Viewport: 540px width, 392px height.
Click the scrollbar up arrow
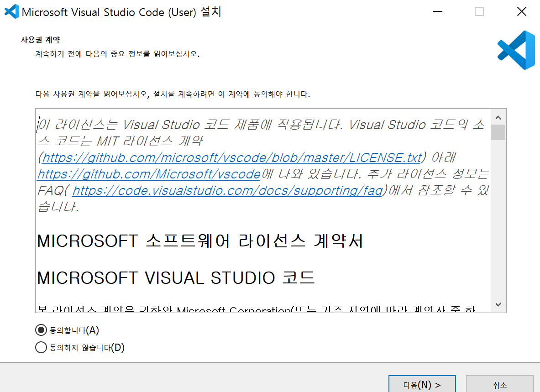pyautogui.click(x=498, y=117)
